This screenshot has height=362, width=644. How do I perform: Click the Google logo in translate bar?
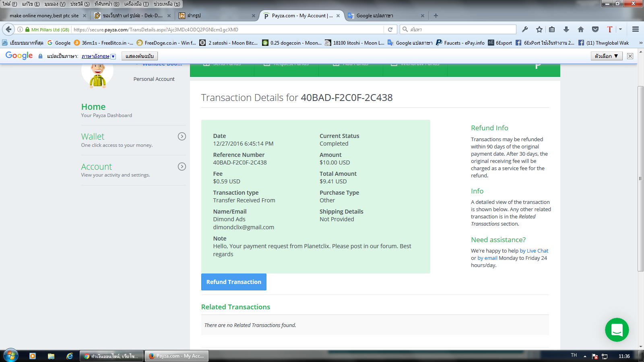19,56
